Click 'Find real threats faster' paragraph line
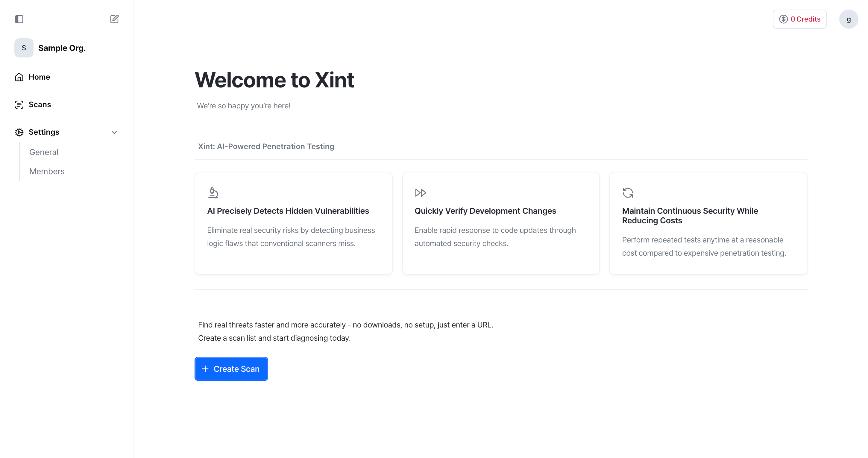The height and width of the screenshot is (458, 868). [x=346, y=325]
